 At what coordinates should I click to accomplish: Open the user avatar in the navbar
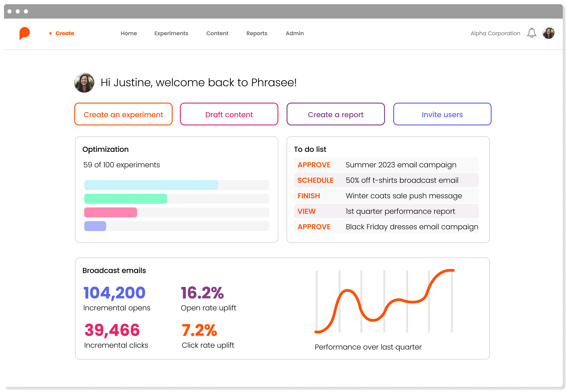tap(548, 33)
